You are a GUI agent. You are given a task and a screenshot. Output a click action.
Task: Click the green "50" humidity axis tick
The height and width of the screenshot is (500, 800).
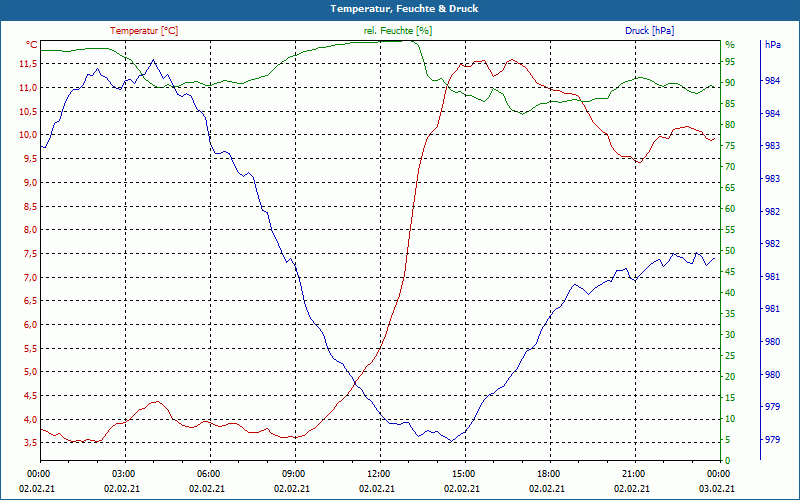[730, 251]
